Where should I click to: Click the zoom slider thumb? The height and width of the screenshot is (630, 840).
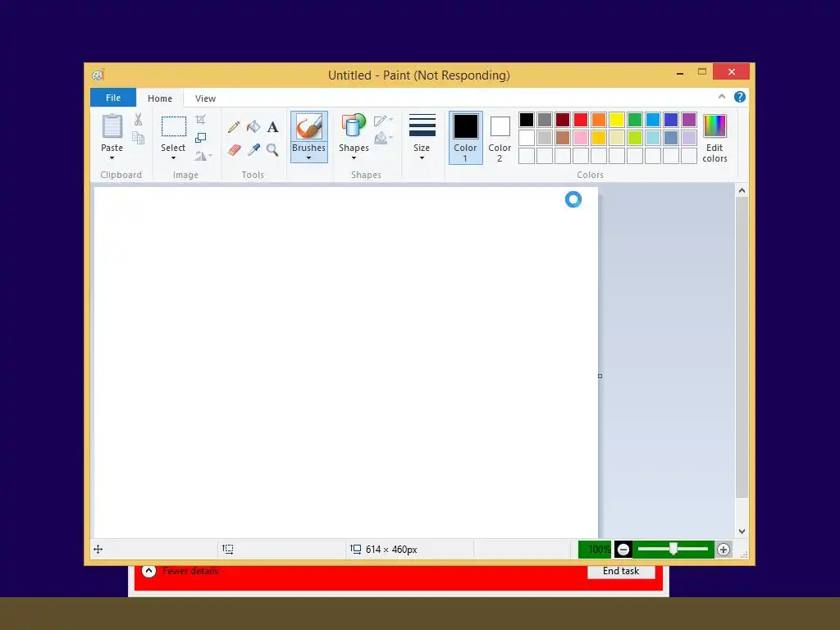(673, 549)
